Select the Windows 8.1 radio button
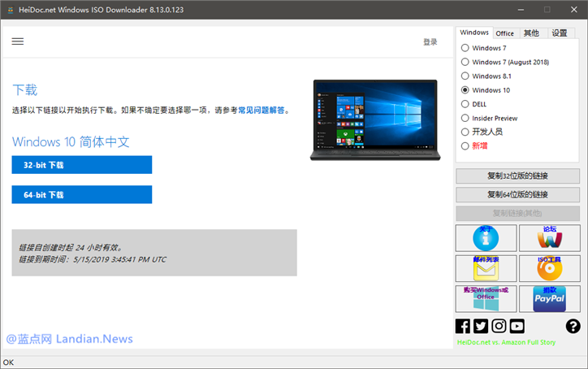Image resolution: width=588 pixels, height=369 pixels. click(x=465, y=76)
